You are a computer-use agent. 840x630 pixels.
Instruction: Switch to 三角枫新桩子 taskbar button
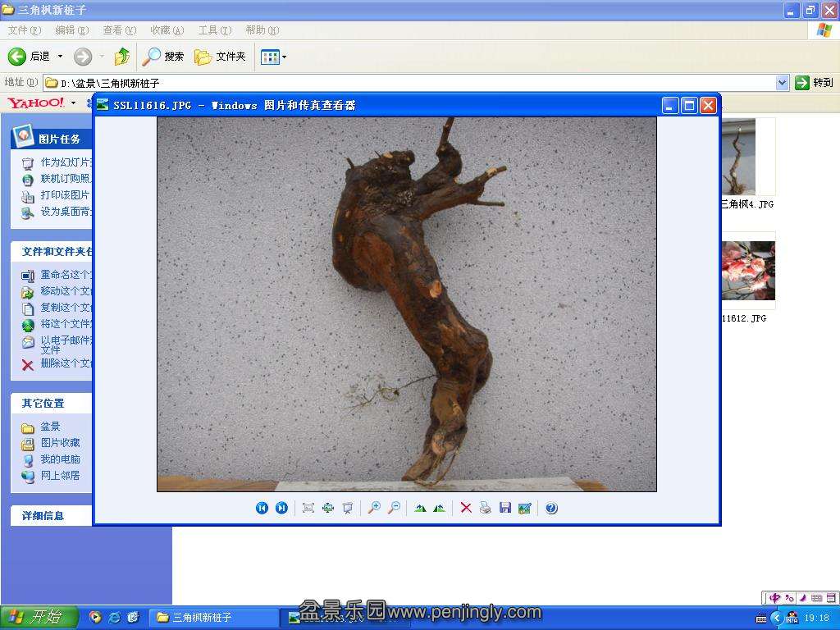[x=213, y=618]
